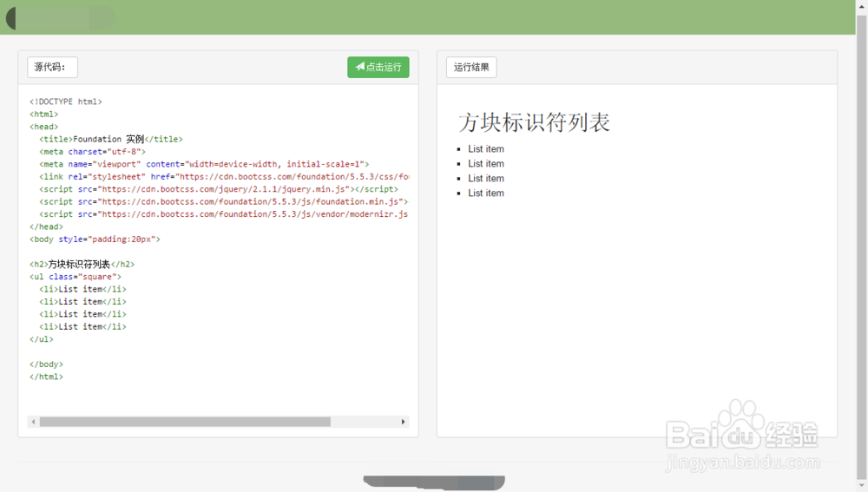Click the <ul class="square"> code line
Screen dimensions: 868x492
coord(76,277)
